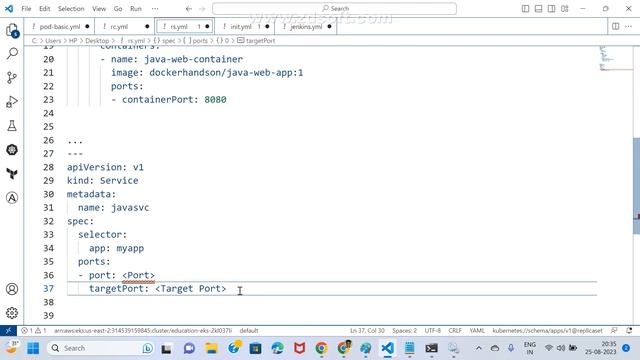Click the Users breadcrumb segment
Screen dimensions: 640x360
click(x=53, y=41)
